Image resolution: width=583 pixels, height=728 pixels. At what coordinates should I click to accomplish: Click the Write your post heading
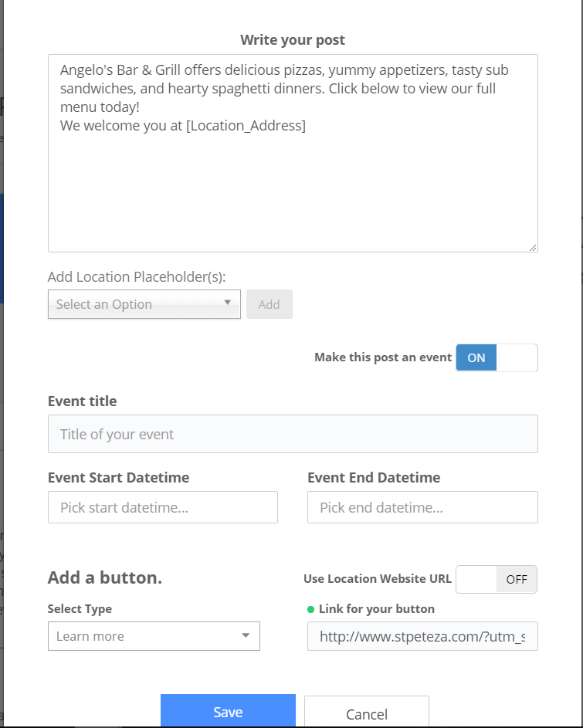(x=293, y=40)
